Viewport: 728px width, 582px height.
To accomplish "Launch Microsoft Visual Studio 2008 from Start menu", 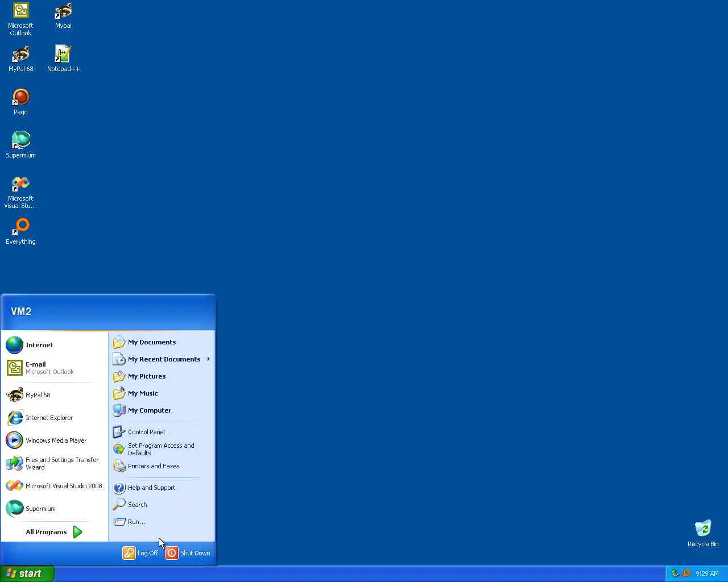I will (x=55, y=486).
